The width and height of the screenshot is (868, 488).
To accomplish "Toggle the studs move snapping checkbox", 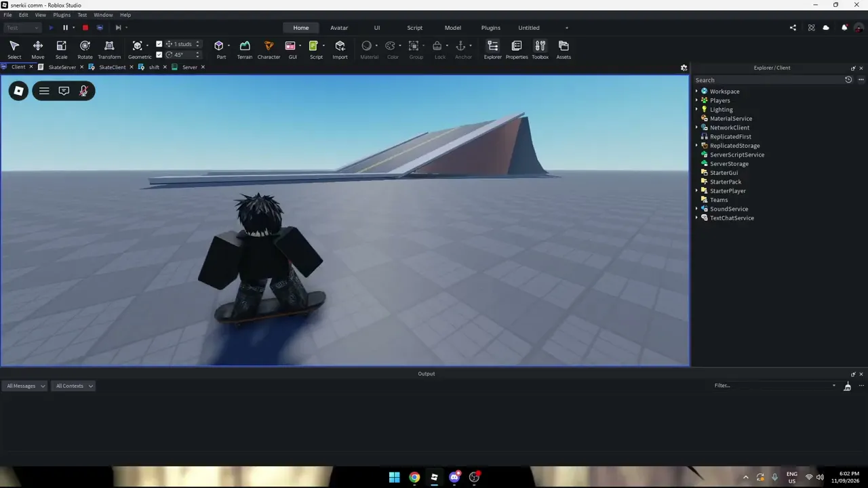I will click(159, 44).
